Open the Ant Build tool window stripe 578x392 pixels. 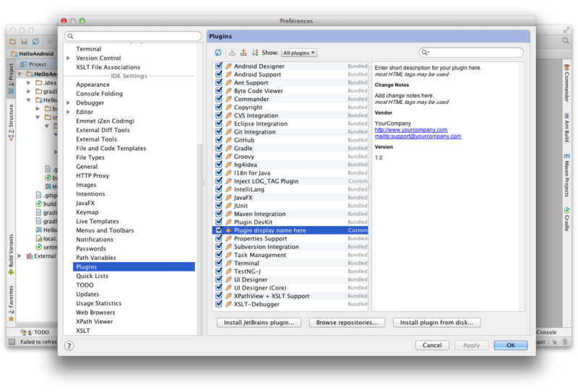(x=566, y=128)
